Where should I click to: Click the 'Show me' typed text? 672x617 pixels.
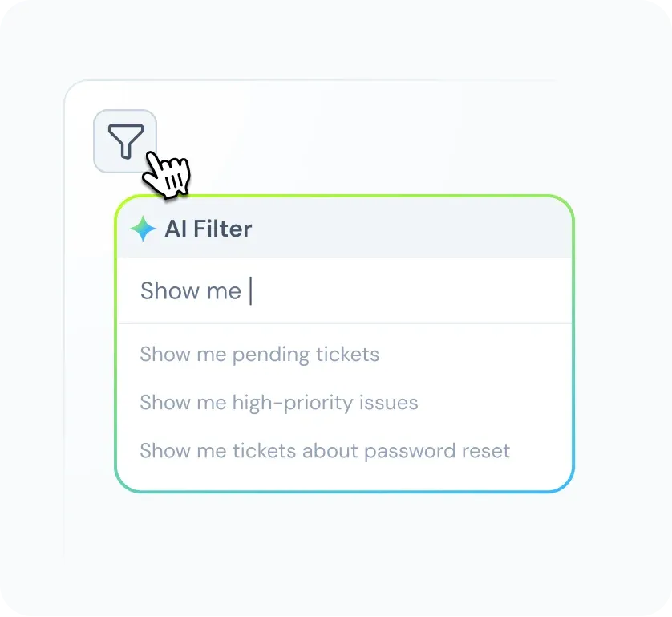pyautogui.click(x=191, y=291)
